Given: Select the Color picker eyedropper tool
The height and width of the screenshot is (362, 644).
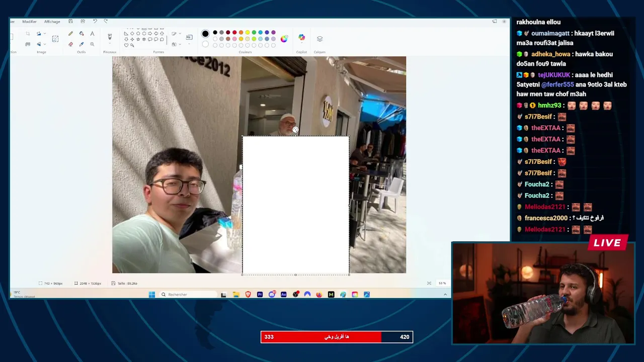Looking at the screenshot, I should (x=82, y=44).
